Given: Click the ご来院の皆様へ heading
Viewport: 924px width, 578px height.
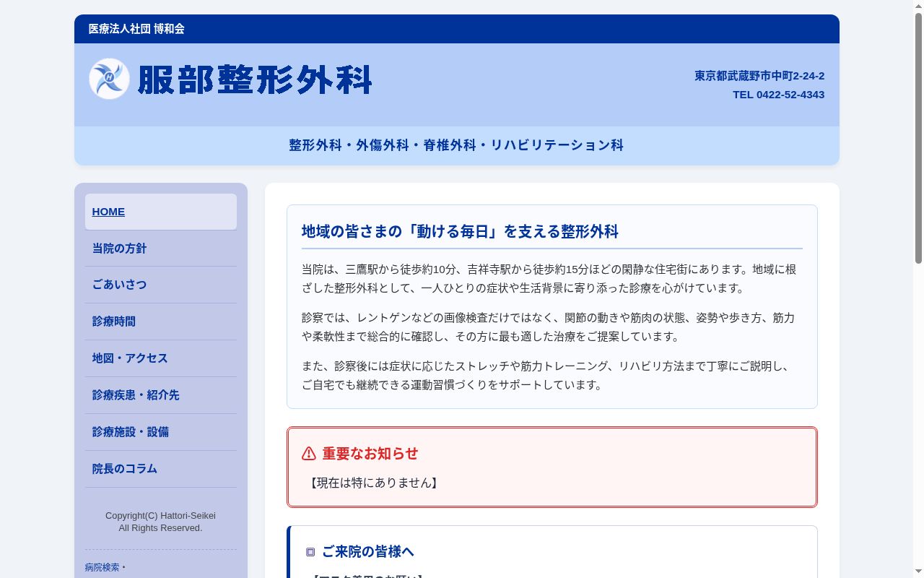Looking at the screenshot, I should (368, 552).
